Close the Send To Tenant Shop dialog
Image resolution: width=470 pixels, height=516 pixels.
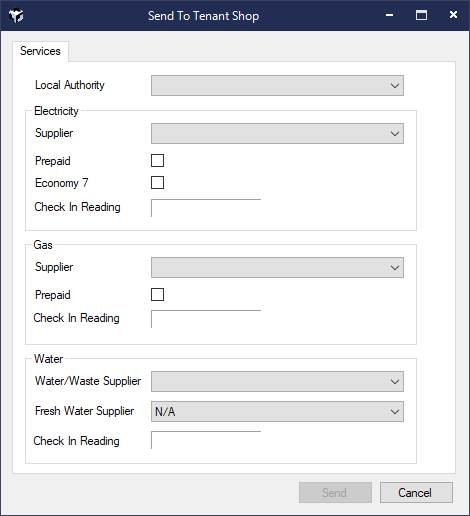point(453,15)
